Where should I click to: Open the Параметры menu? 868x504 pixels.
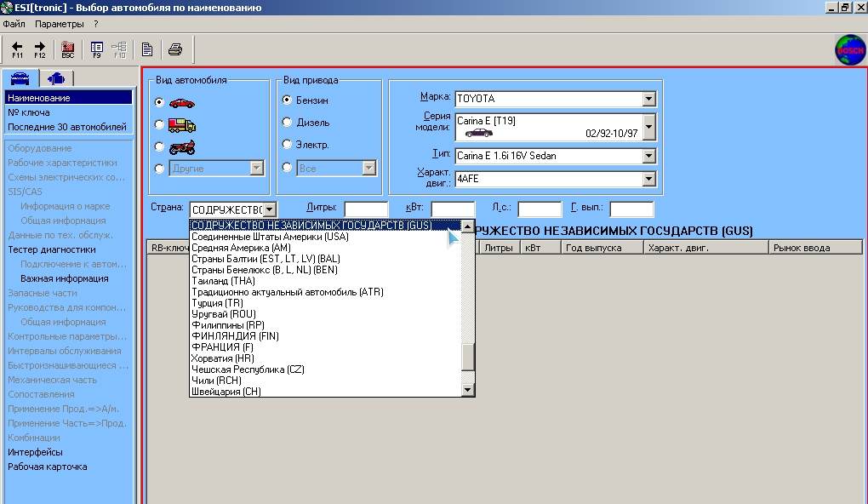pyautogui.click(x=60, y=24)
